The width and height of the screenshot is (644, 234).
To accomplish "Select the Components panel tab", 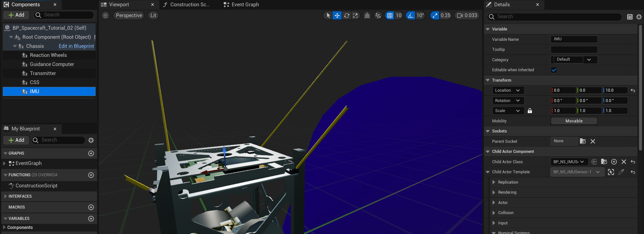I will [26, 5].
